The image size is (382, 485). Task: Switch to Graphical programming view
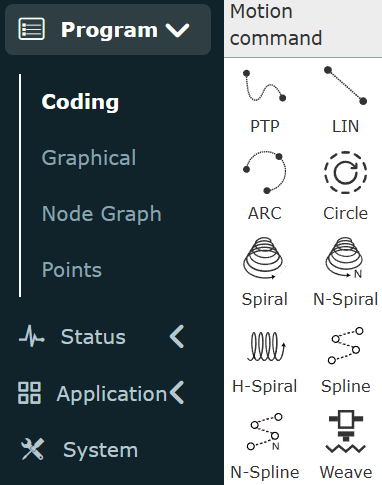pyautogui.click(x=89, y=157)
